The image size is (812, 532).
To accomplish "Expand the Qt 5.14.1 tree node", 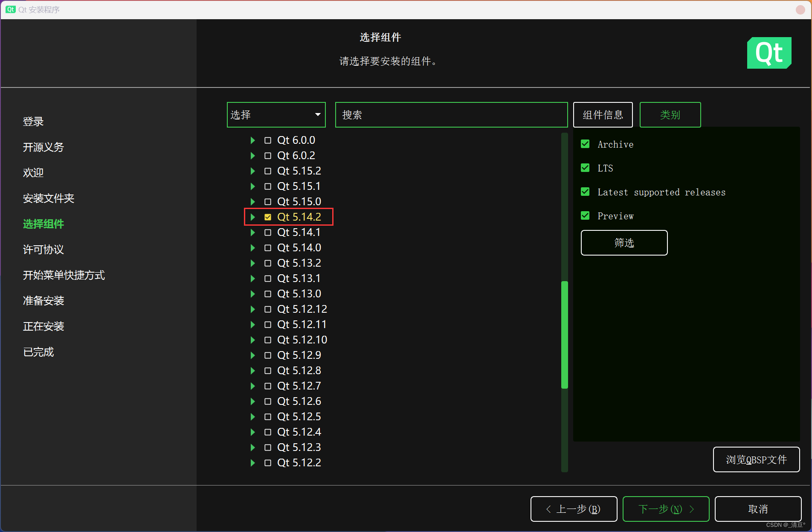I will (252, 233).
